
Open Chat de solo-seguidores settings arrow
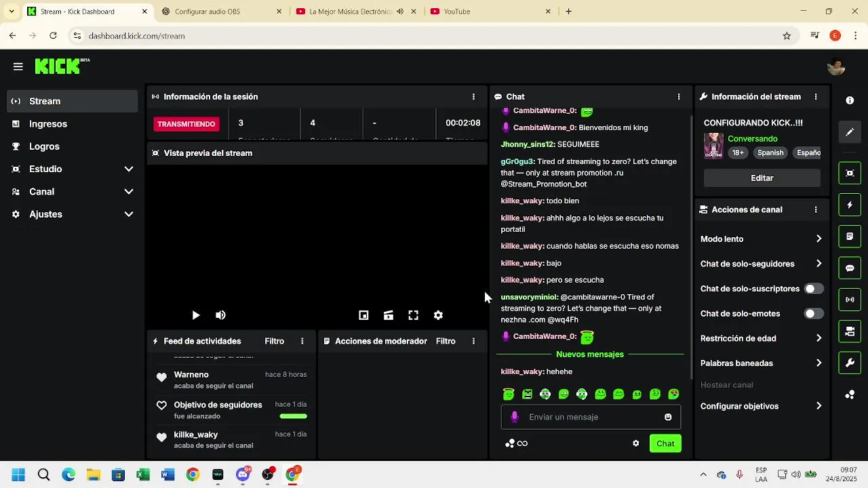pyautogui.click(x=818, y=264)
